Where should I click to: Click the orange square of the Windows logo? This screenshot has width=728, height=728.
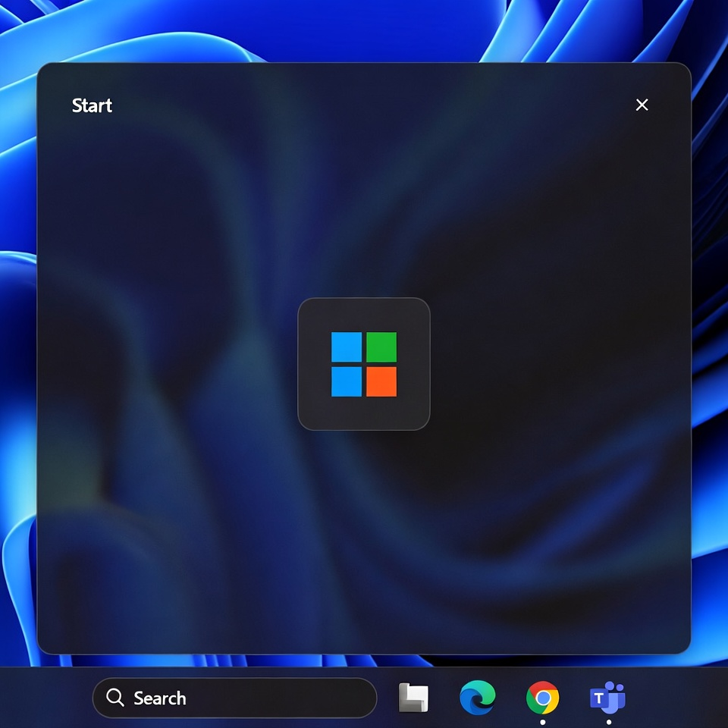click(x=381, y=381)
